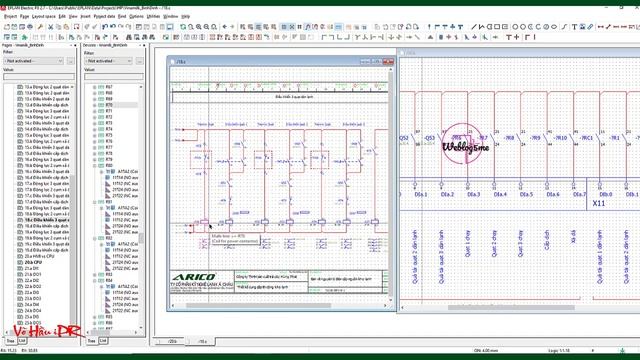Click the graphical preview monitor icon
Screen dimensions: 640x360
(x=170, y=27)
